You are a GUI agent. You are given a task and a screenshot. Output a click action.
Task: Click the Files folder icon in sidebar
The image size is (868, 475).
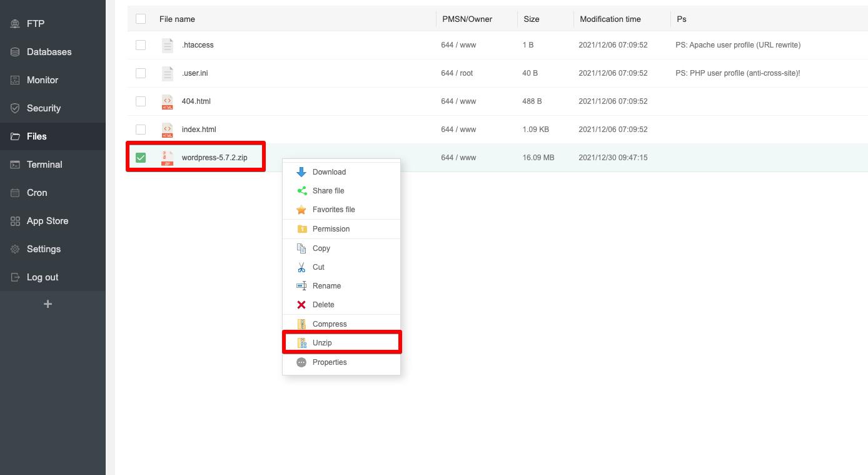click(15, 136)
